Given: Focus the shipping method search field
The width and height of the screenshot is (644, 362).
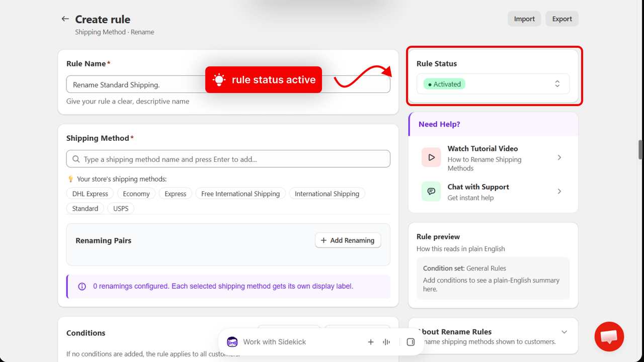Looking at the screenshot, I should coord(228,159).
